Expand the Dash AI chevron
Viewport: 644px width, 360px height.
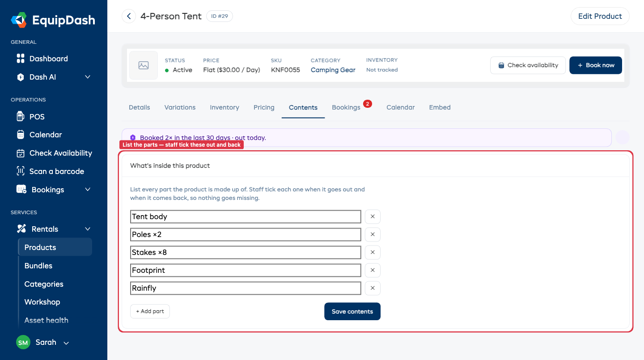pyautogui.click(x=88, y=77)
